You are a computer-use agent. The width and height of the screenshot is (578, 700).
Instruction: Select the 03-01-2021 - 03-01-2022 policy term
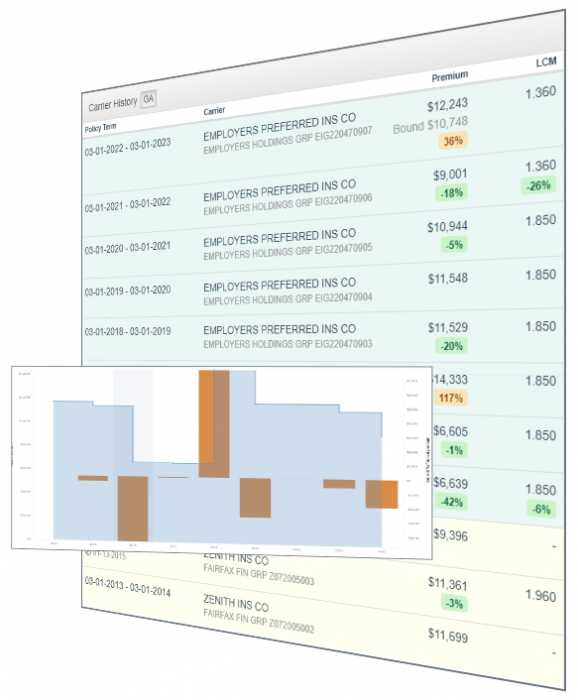click(x=128, y=205)
